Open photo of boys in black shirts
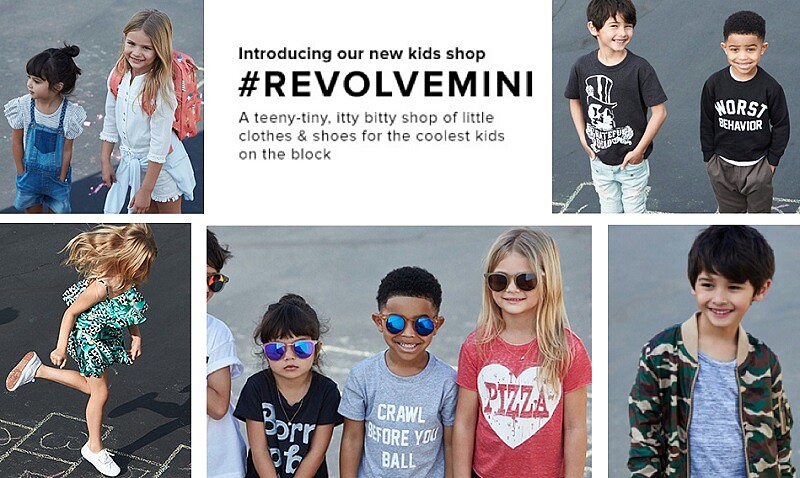This screenshot has height=478, width=800. point(676,106)
